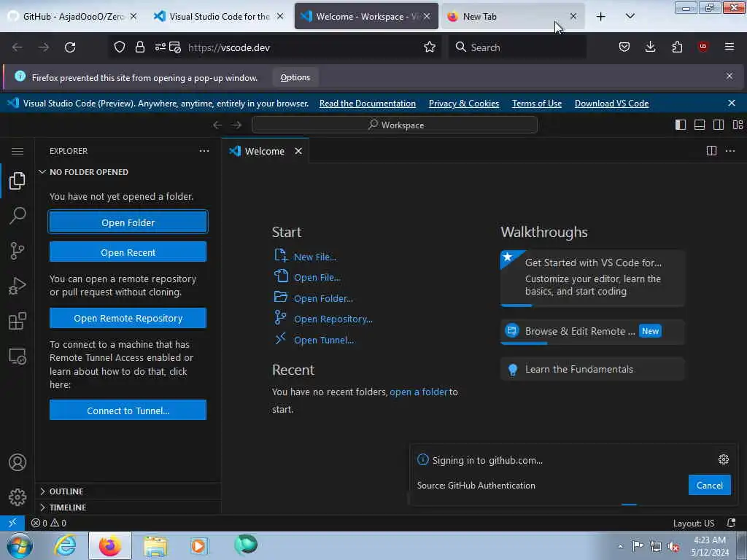
Task: Open Explorer Views and More Actions ellipsis
Action: (204, 151)
